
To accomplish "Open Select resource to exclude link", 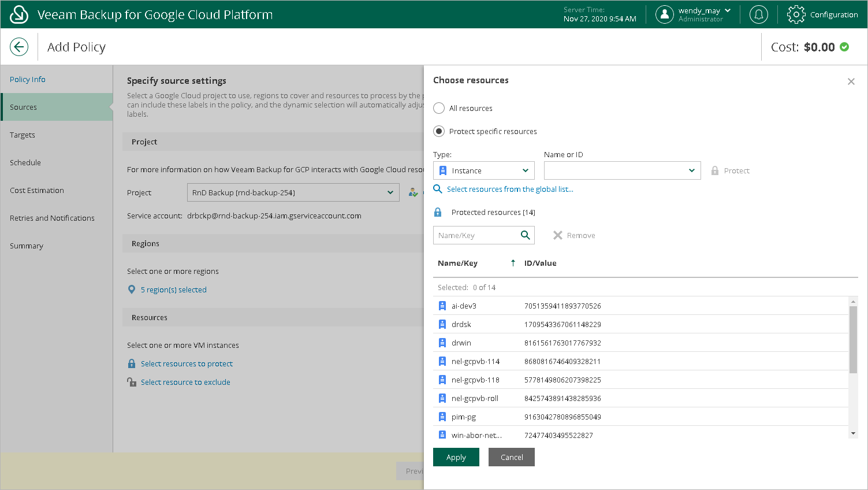I will (x=185, y=382).
